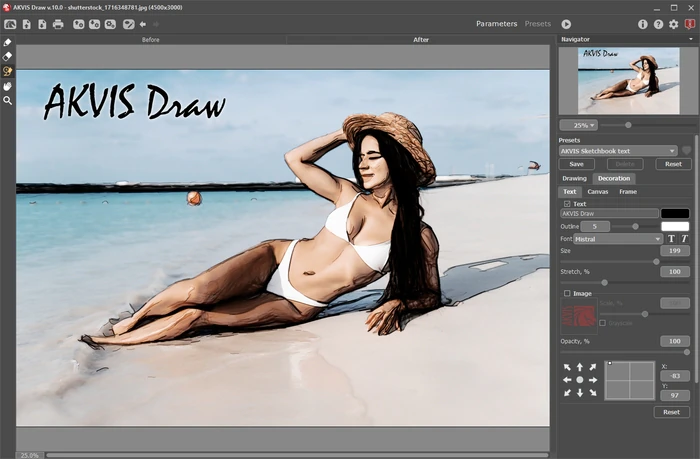Toggle the Grayscale checkbox
Screen dimensions: 700x459
pyautogui.click(x=603, y=323)
